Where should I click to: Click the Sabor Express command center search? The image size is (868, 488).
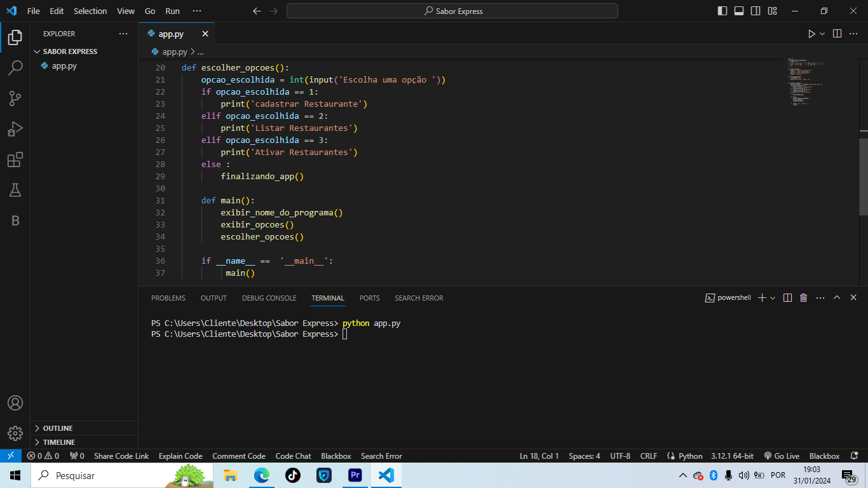point(452,11)
